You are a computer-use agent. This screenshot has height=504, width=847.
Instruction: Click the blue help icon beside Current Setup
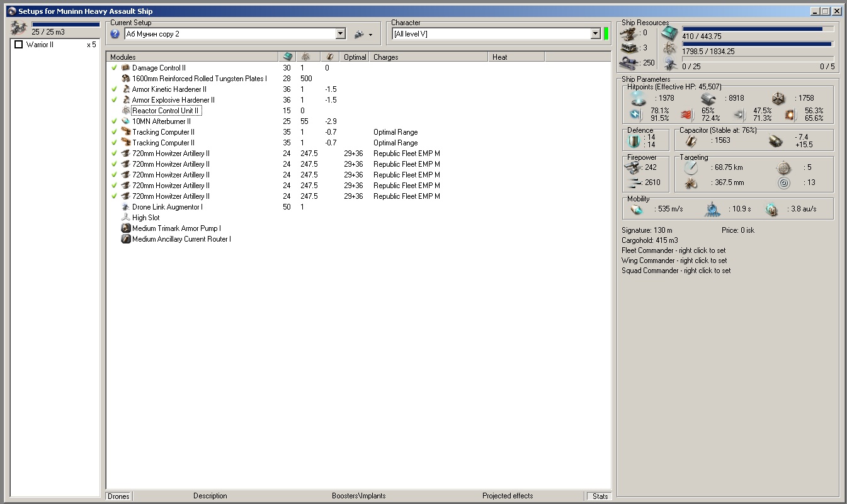115,34
